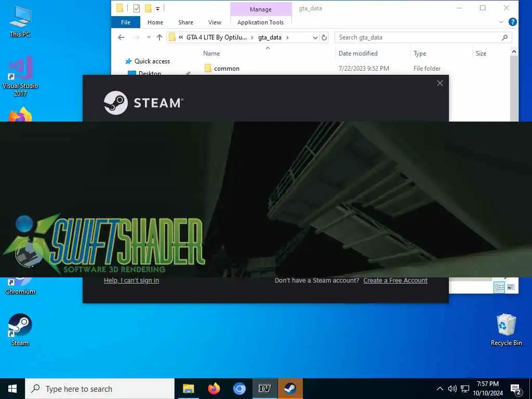Open the notification center

[x=516, y=389]
